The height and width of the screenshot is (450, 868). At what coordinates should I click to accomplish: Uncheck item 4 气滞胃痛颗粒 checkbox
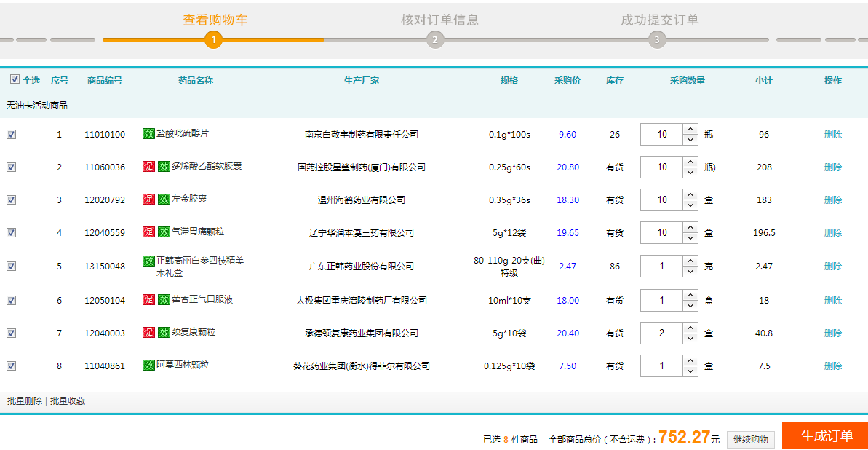(11, 232)
